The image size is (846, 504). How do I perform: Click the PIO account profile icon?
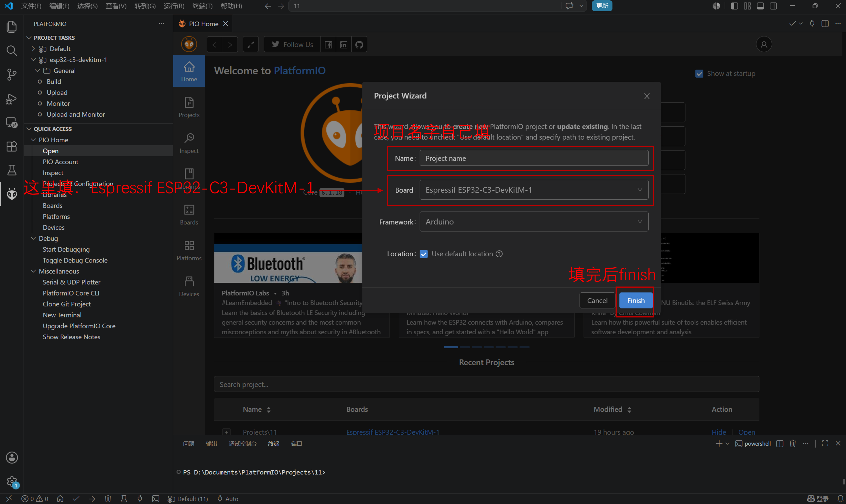(x=764, y=44)
